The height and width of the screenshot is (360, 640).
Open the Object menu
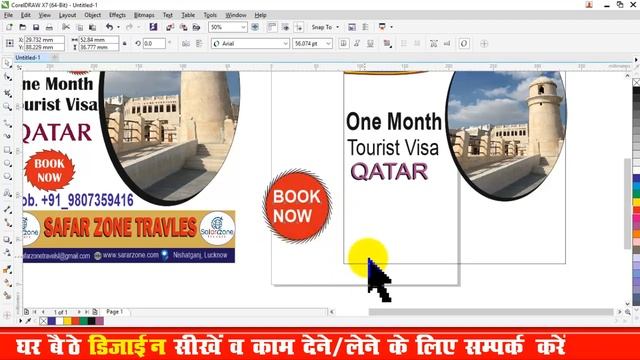tap(93, 15)
